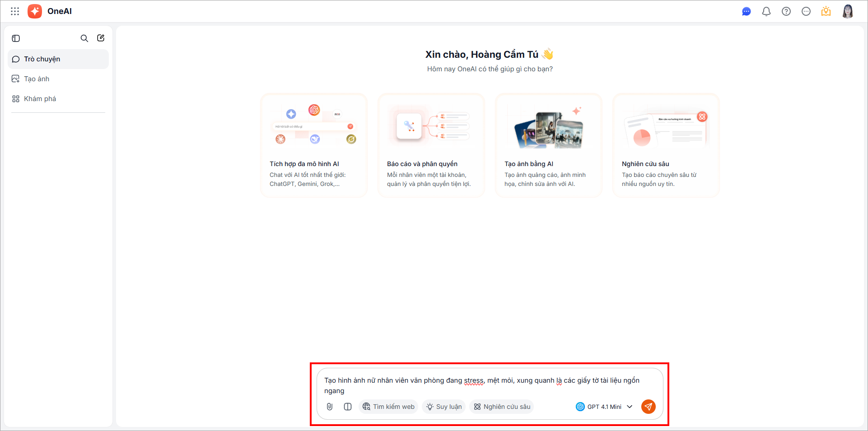Start a new chat with compose icon
Image resolution: width=868 pixels, height=431 pixels.
(x=101, y=38)
